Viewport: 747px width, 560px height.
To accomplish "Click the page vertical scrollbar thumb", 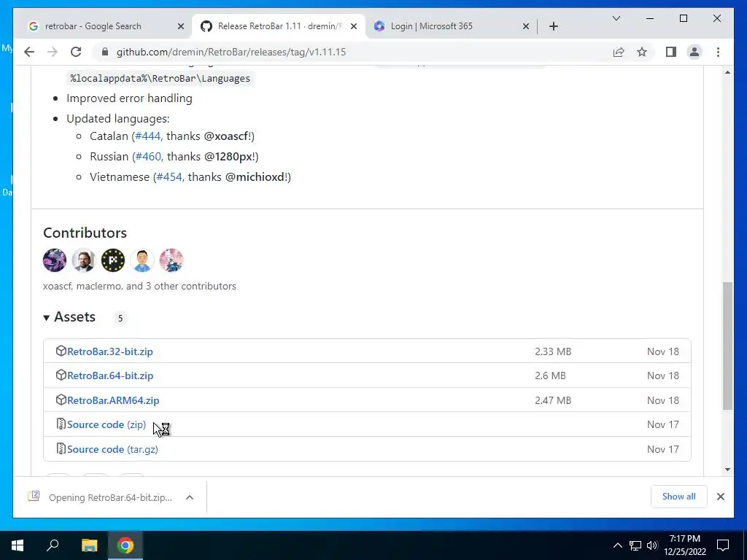I will click(x=727, y=345).
